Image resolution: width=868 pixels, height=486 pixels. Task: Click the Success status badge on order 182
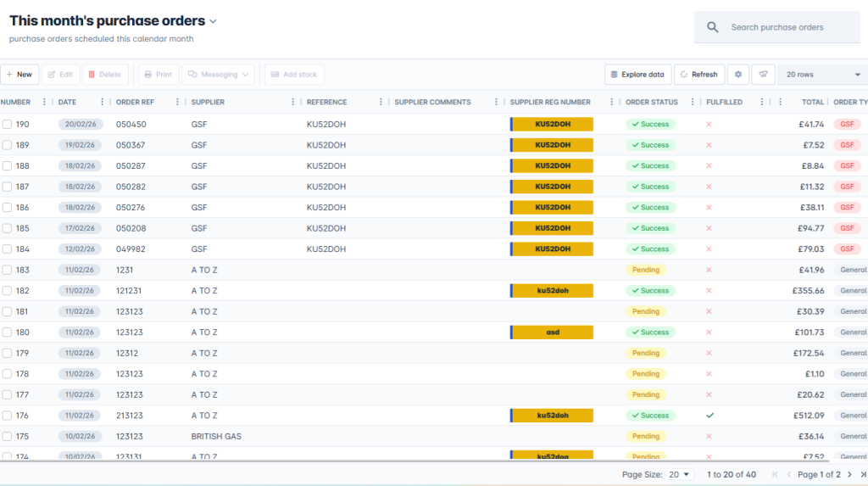pyautogui.click(x=650, y=290)
